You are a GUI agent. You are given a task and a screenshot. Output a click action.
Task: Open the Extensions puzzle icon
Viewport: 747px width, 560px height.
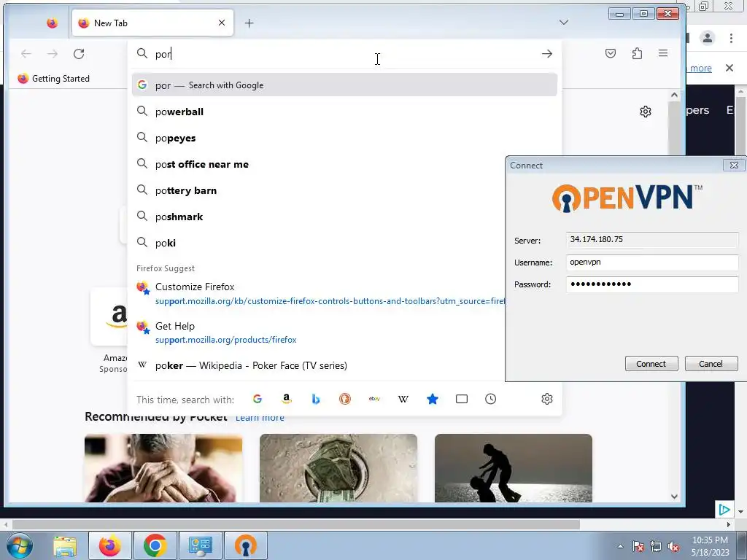[637, 53]
